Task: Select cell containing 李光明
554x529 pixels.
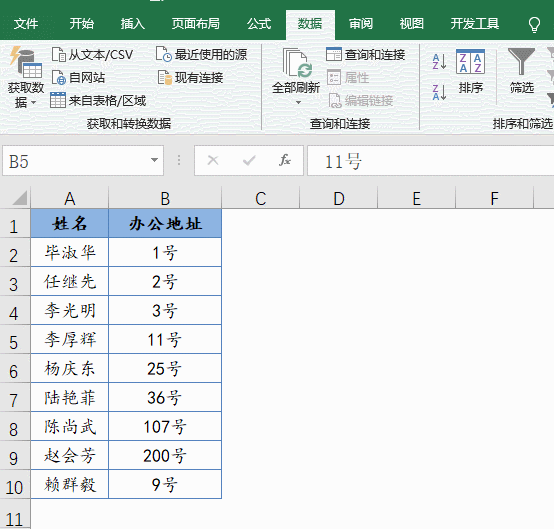Action: (x=70, y=310)
